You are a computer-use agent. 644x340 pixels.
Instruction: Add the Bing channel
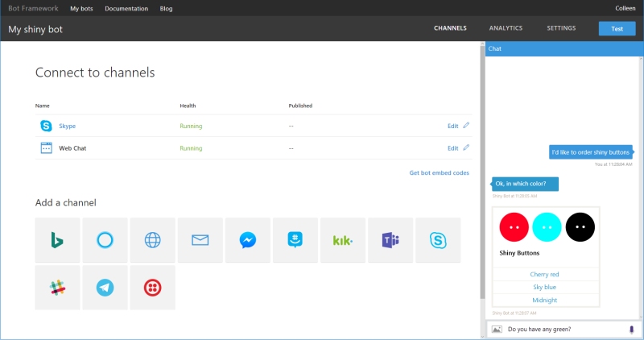(57, 240)
